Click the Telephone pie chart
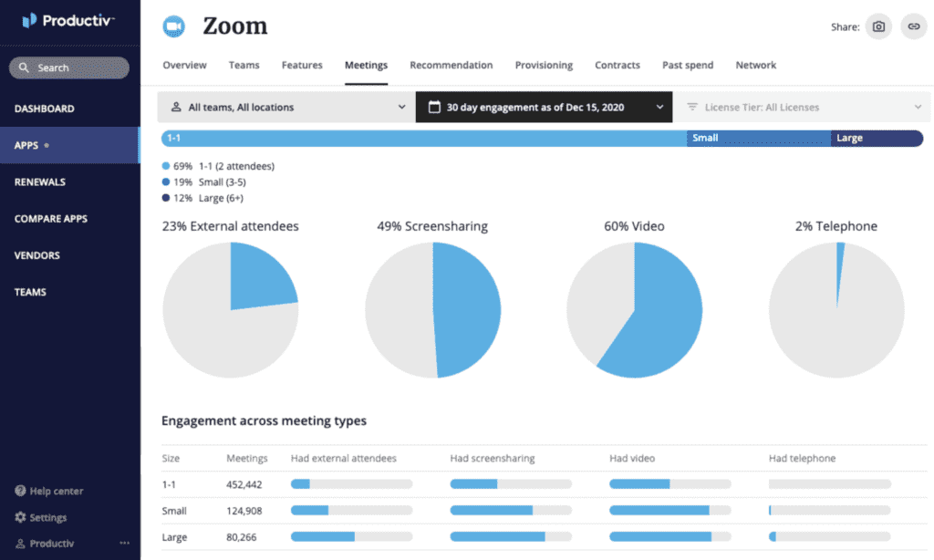The image size is (934, 560). coord(836,310)
